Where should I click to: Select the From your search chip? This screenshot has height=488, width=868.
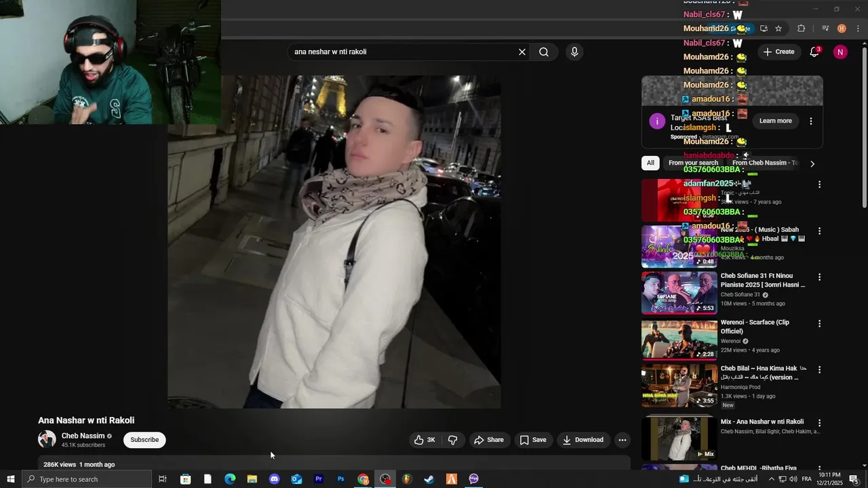693,163
